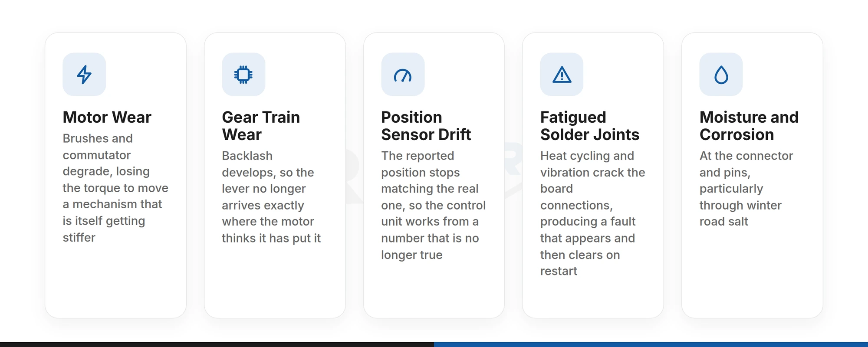Click blank space below Moisture and Corrosion text
868x347 pixels.
click(752, 273)
